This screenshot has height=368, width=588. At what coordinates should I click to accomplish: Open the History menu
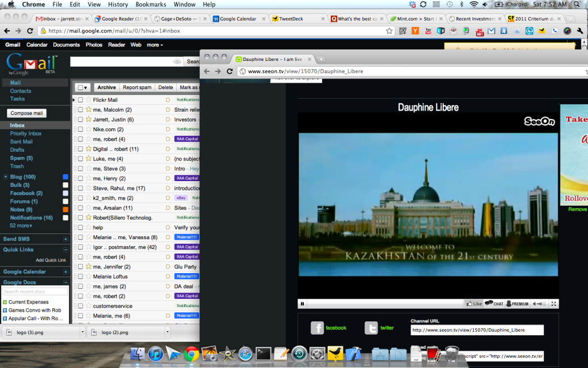[118, 5]
